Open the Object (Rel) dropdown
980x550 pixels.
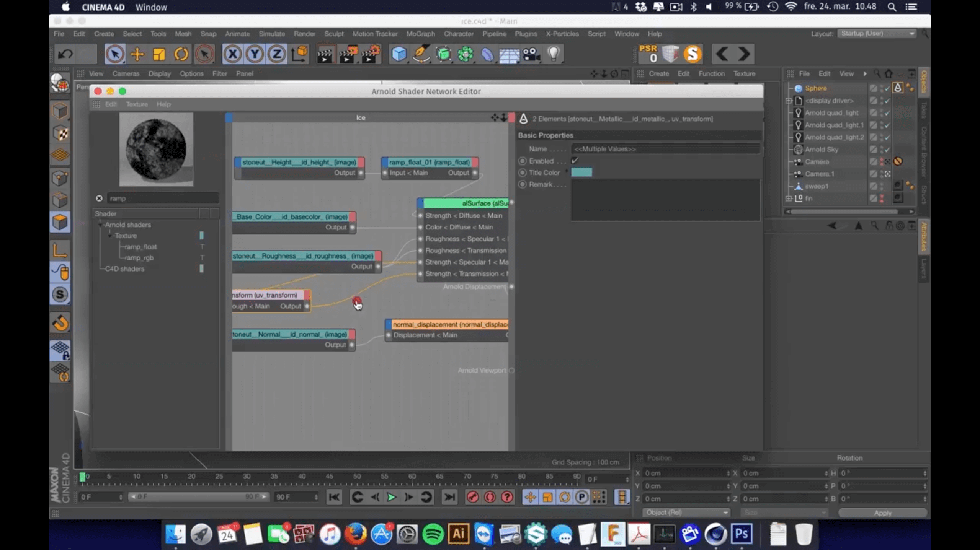686,513
